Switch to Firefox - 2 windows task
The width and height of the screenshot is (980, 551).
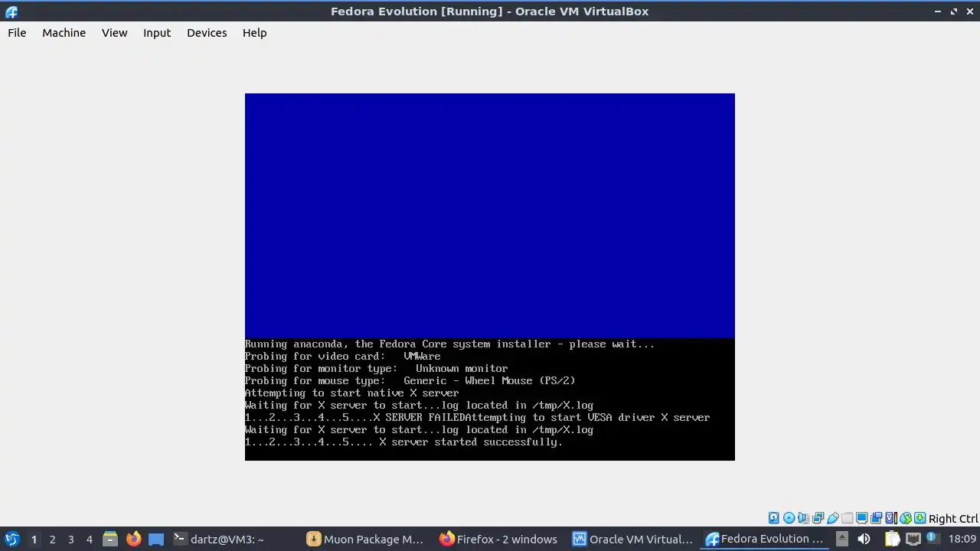point(499,539)
